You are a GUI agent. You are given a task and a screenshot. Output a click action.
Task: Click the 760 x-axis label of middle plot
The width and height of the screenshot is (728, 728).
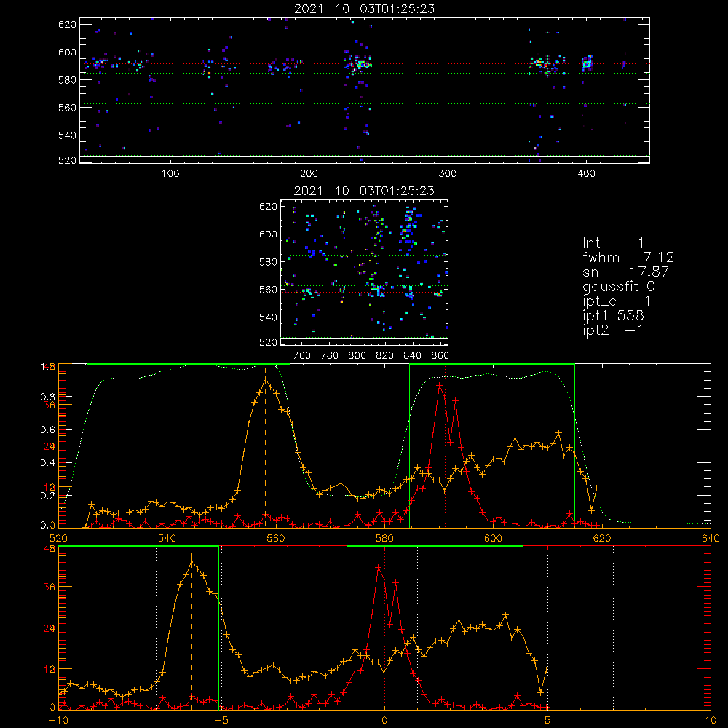click(x=302, y=356)
